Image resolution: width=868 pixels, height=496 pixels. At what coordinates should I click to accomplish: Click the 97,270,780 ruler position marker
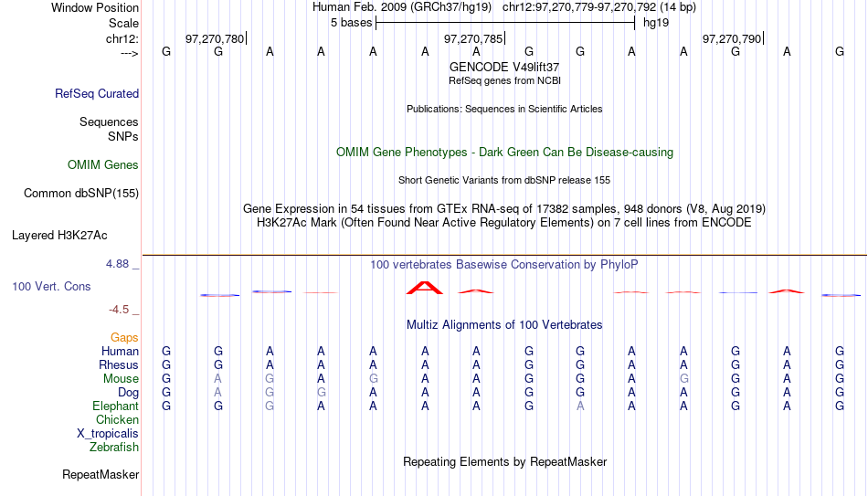(x=215, y=38)
